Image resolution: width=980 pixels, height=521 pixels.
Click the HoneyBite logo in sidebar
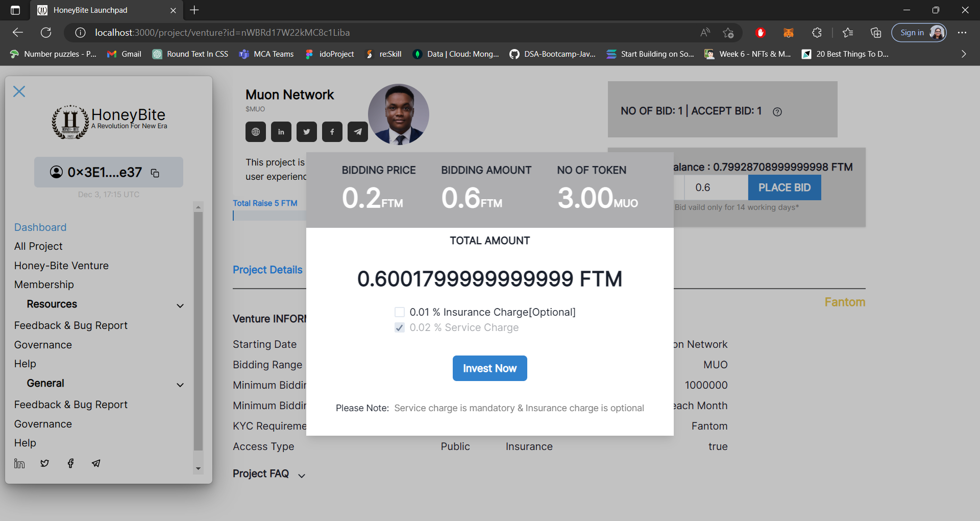click(109, 122)
